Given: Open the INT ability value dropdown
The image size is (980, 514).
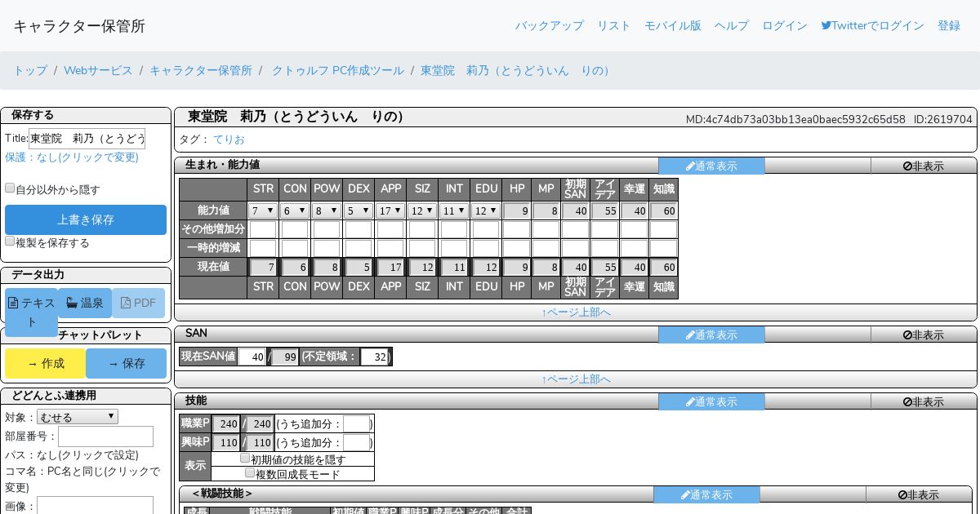Looking at the screenshot, I should (x=454, y=210).
